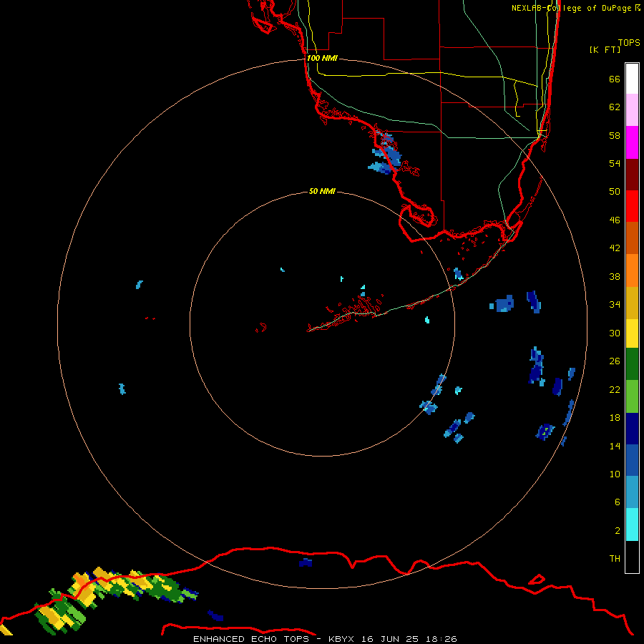644x644 pixels.
Task: Click the dark orange legend swatch near 42
Action: click(632, 238)
